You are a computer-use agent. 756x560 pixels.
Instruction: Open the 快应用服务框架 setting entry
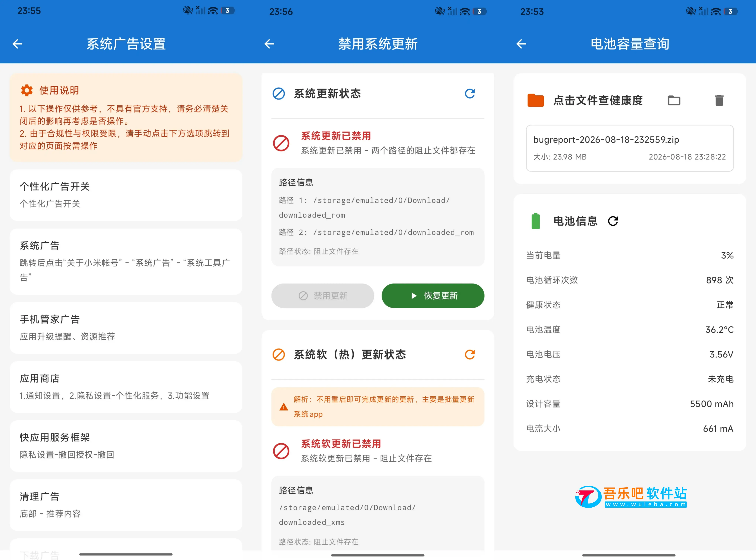point(126,446)
